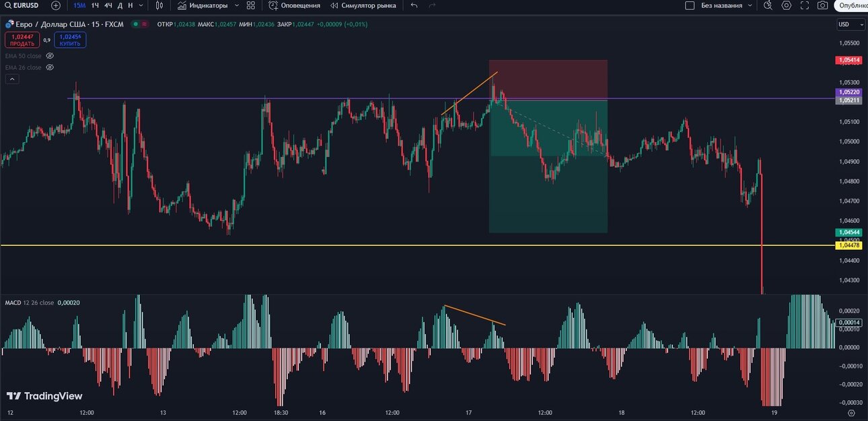Enter fullscreen mode icon

click(x=805, y=5)
